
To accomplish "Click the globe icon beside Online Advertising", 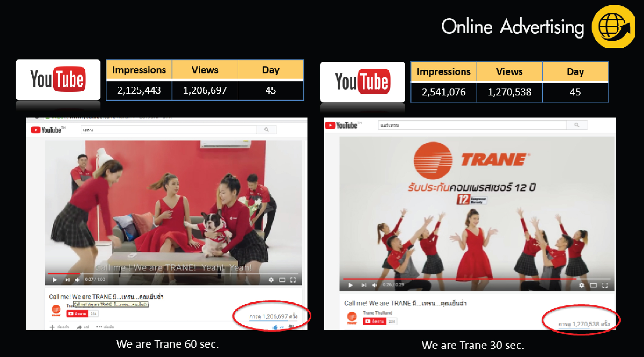I will 613,27.
